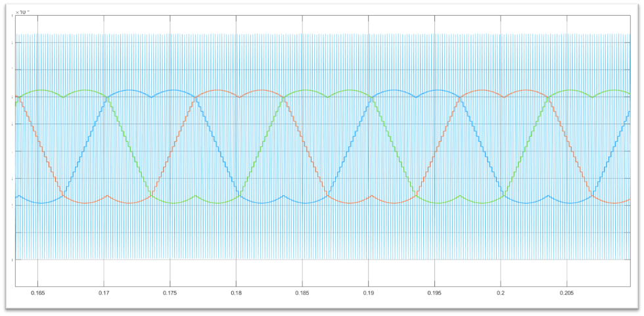
Task: Click the upper blue envelope cusp at 0.19
Action: pos(372,98)
